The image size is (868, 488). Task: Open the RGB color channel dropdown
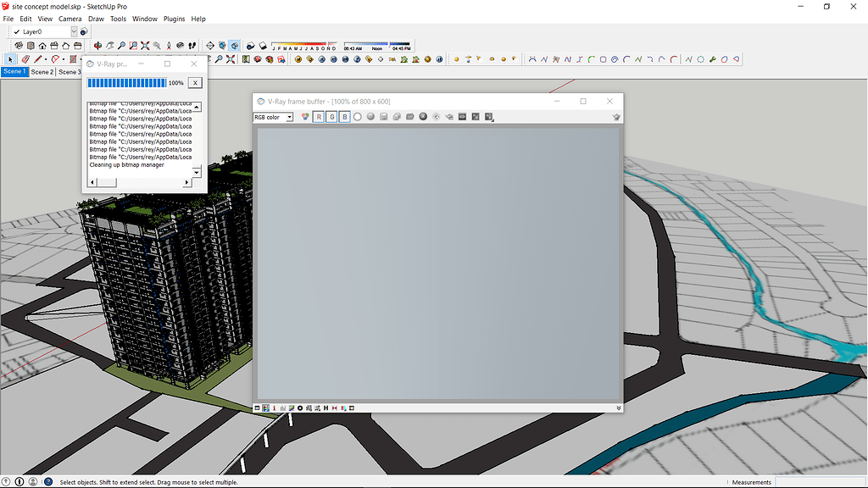pos(291,116)
